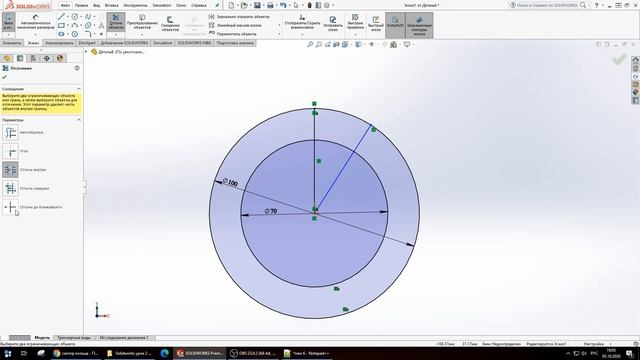
Task: Switch to the DimXpert ribbon tab
Action: (x=87, y=43)
